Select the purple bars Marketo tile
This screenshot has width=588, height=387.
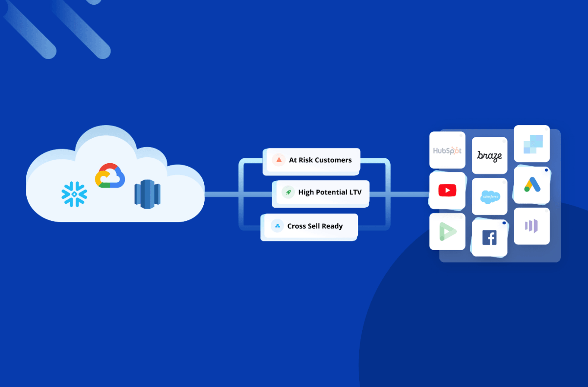[532, 226]
